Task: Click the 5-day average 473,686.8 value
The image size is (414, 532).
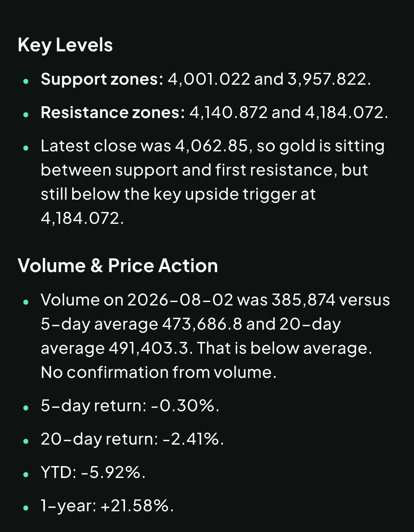Action: pyautogui.click(x=202, y=324)
